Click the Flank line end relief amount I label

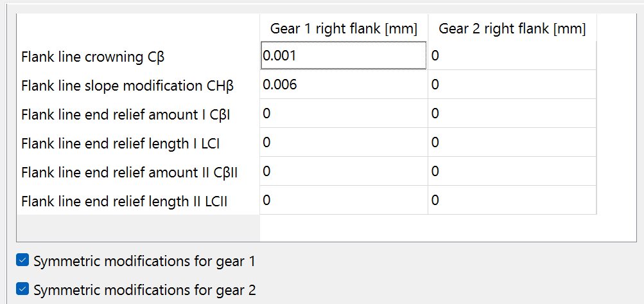click(x=126, y=114)
